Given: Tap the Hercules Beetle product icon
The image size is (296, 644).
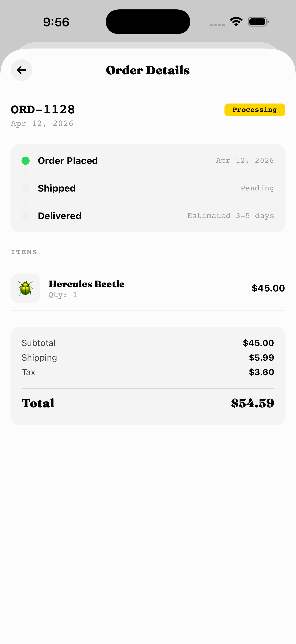Looking at the screenshot, I should click(x=26, y=288).
